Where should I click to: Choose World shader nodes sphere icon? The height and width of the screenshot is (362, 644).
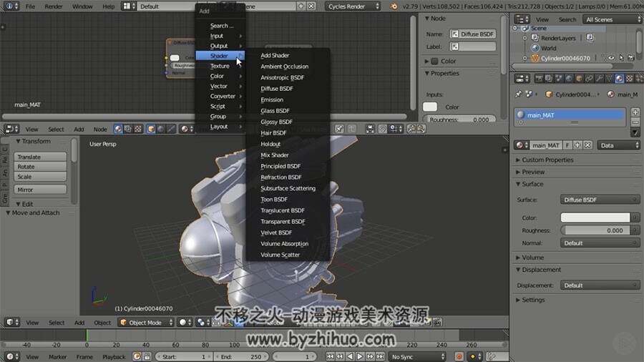(161, 129)
